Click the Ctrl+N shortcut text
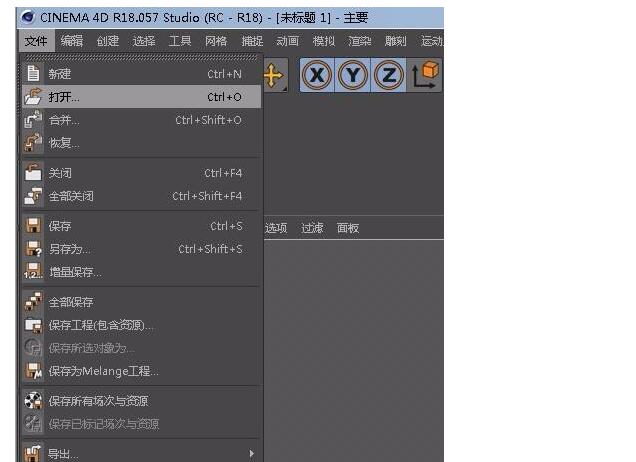The image size is (636, 462). (224, 74)
